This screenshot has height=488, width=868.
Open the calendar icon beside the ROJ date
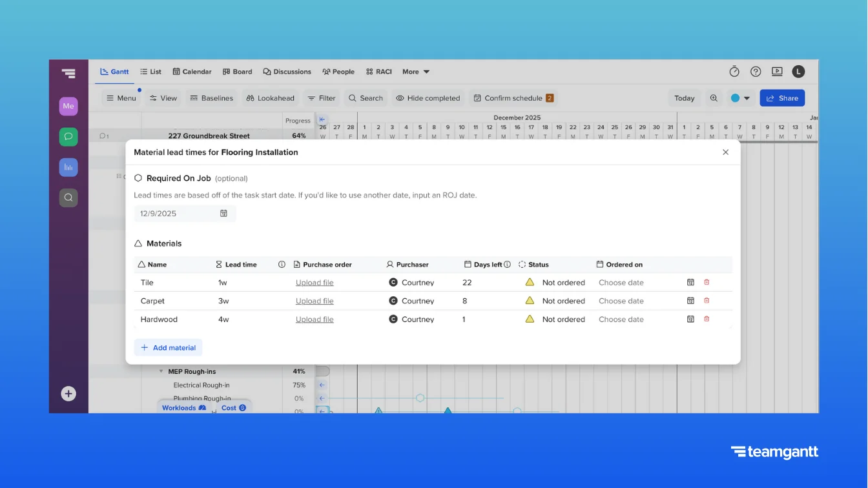point(223,213)
